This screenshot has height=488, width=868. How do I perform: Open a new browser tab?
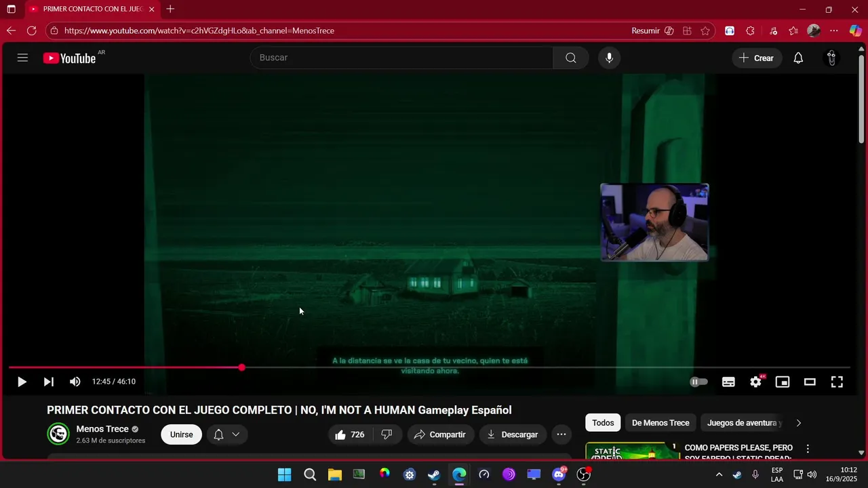pyautogui.click(x=170, y=9)
